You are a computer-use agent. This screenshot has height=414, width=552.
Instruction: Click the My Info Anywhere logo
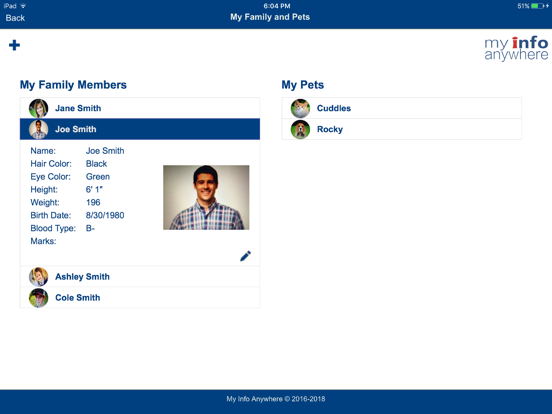(x=516, y=48)
